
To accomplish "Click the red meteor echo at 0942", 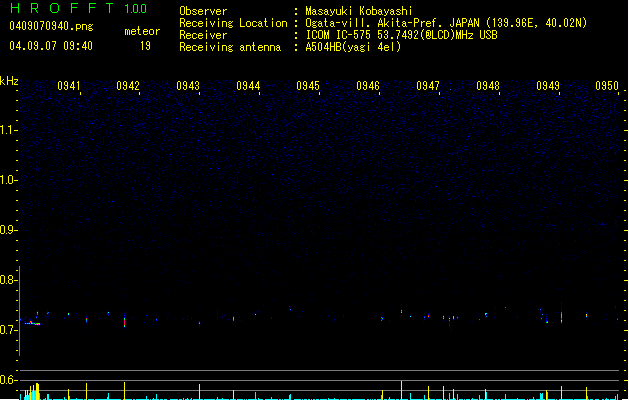I will tap(125, 321).
